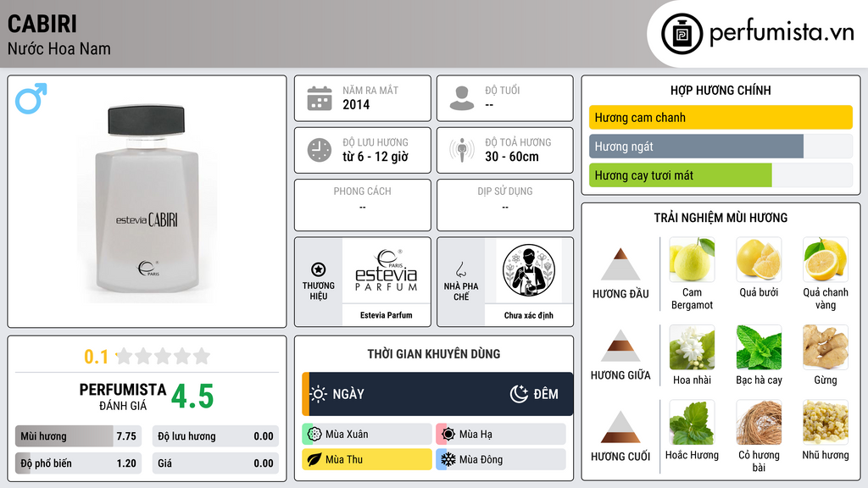The image size is (868, 488).
Task: Click the person icon beside Độ tuổi
Action: [462, 98]
